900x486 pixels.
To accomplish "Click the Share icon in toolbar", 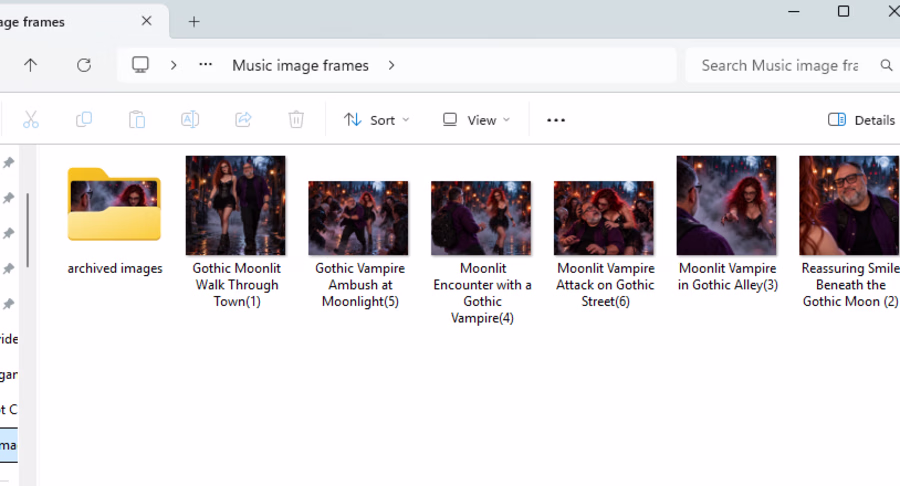I will click(x=243, y=119).
